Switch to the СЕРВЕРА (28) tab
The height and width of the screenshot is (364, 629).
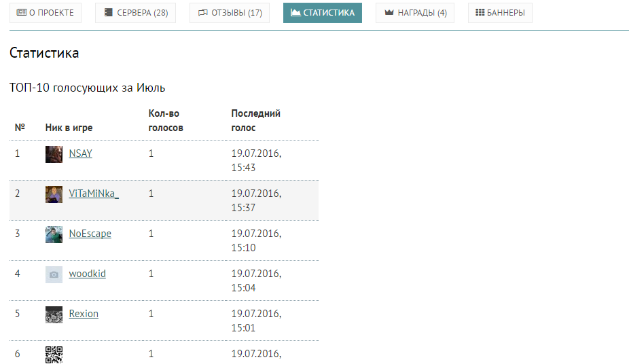(135, 13)
